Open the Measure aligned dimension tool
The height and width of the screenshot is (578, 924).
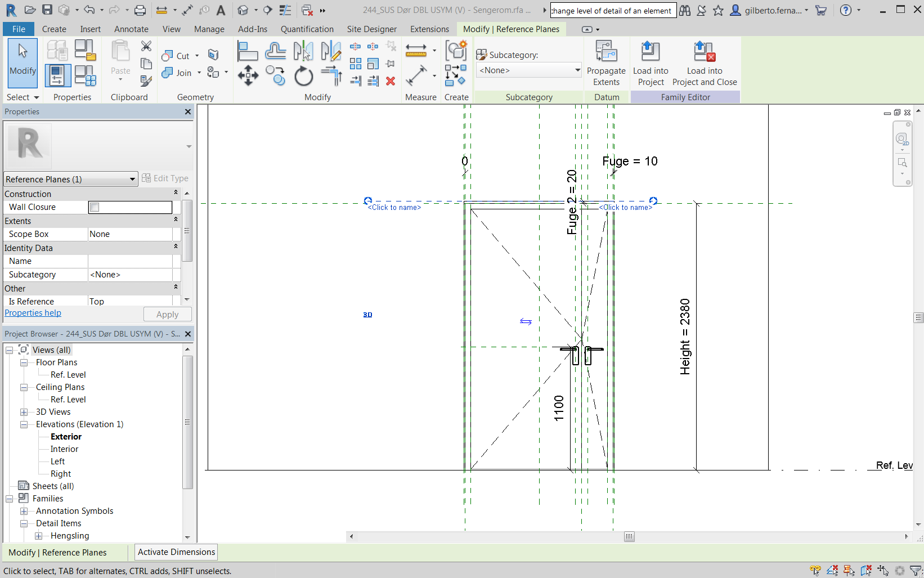418,75
